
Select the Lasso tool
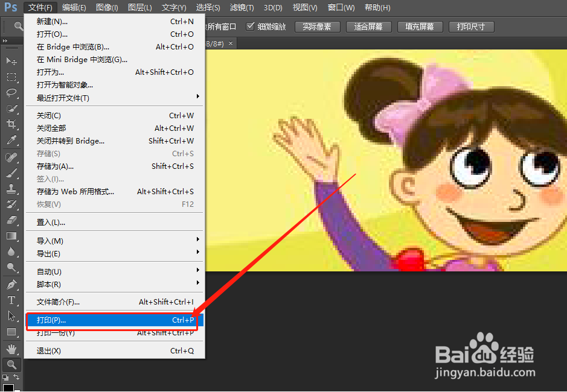pyautogui.click(x=11, y=93)
